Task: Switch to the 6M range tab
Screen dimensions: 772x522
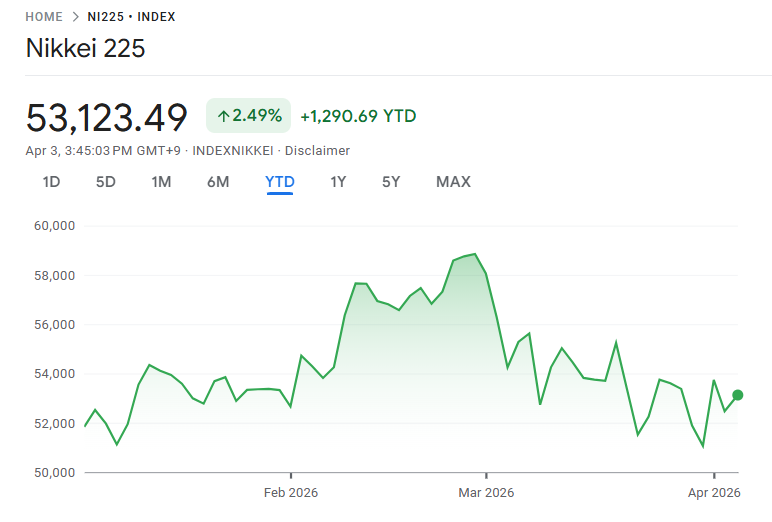Action: [218, 182]
